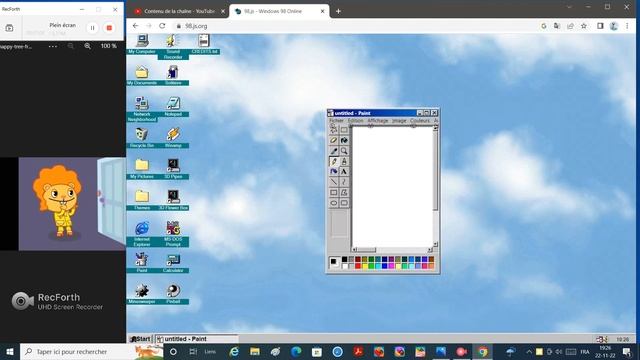Viewport: 640px width, 360px height.
Task: Open the My Pictures folder icon
Action: click(142, 169)
